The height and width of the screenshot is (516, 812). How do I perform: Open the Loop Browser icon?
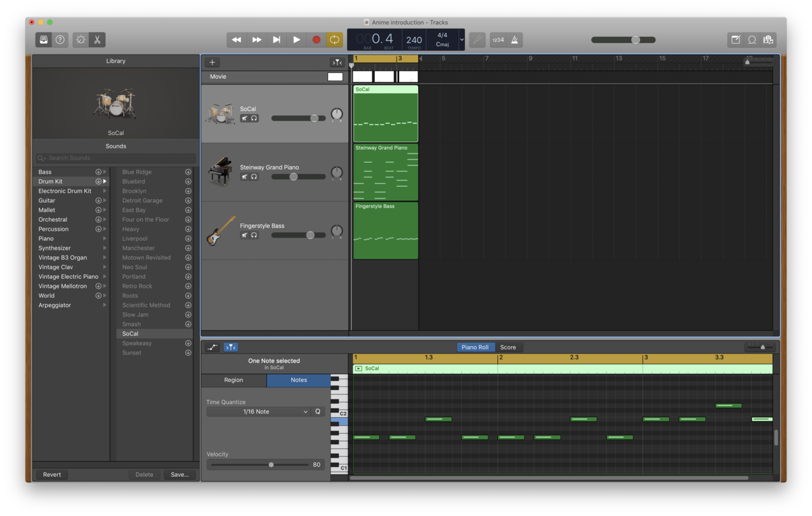tap(752, 40)
